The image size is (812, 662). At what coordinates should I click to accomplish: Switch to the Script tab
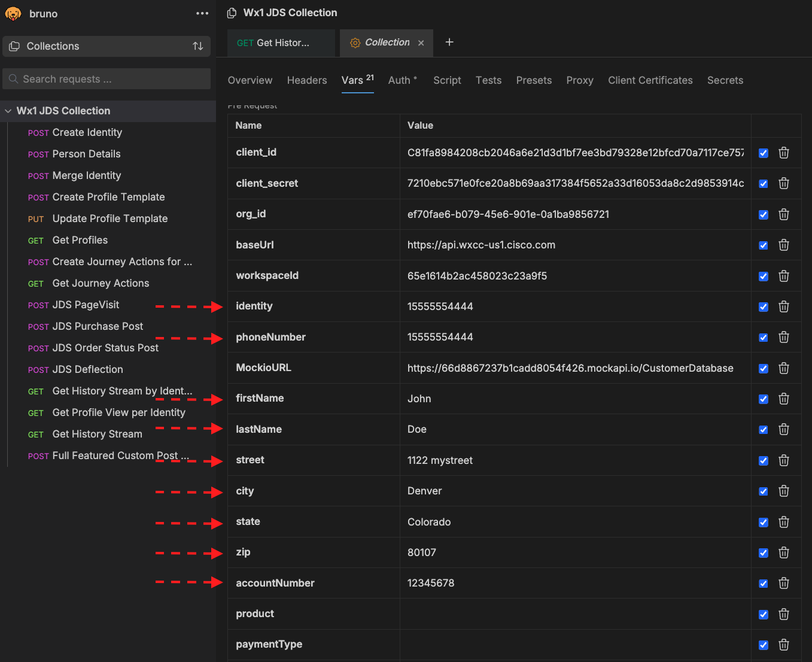coord(447,80)
